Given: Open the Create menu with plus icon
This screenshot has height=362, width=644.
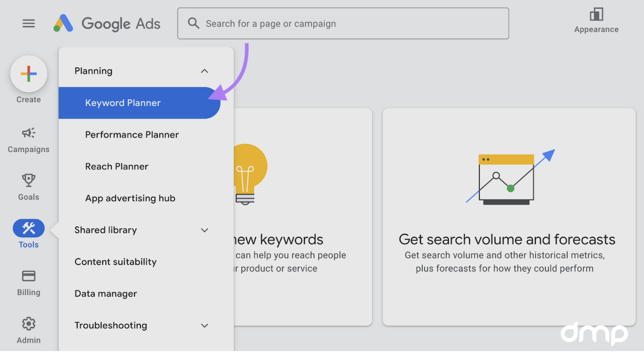Looking at the screenshot, I should (x=28, y=74).
